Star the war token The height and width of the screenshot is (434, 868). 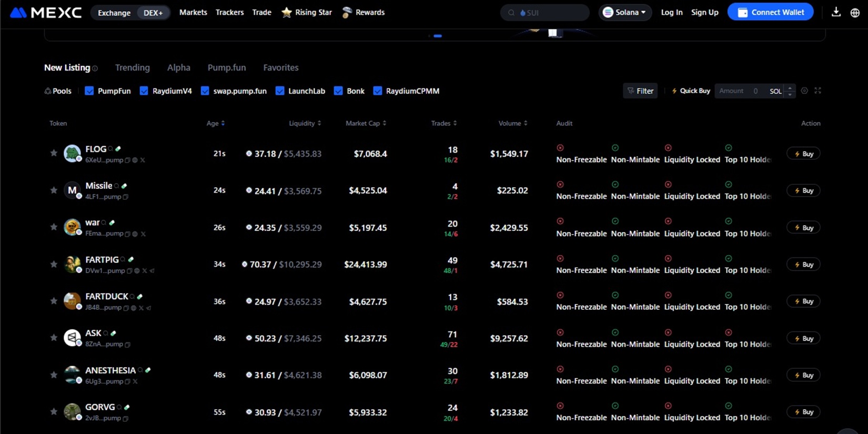point(54,227)
